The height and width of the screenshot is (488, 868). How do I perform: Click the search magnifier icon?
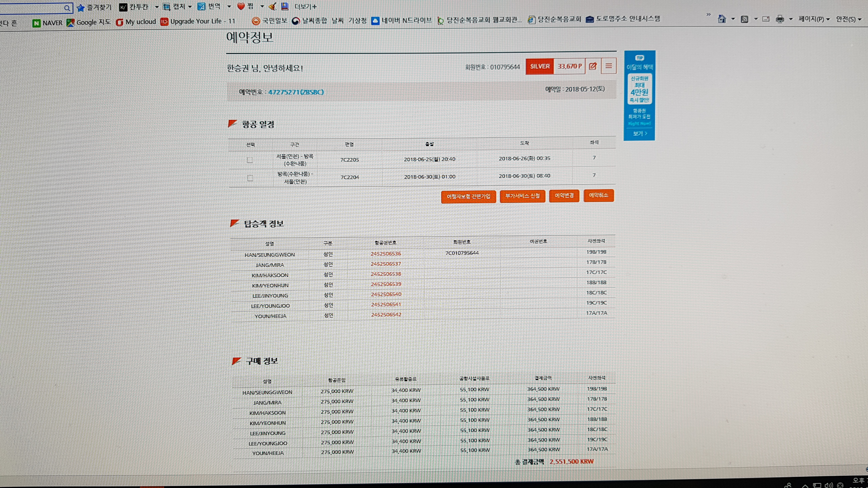(x=67, y=8)
